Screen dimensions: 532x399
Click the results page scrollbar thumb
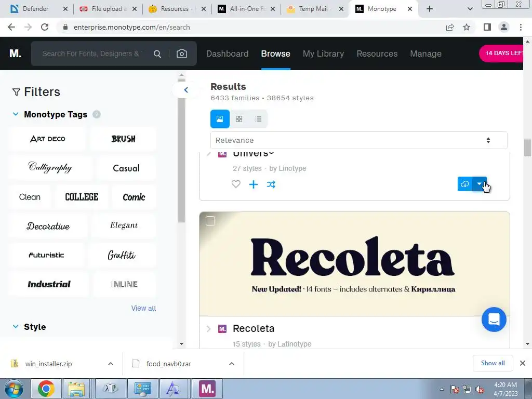click(527, 148)
